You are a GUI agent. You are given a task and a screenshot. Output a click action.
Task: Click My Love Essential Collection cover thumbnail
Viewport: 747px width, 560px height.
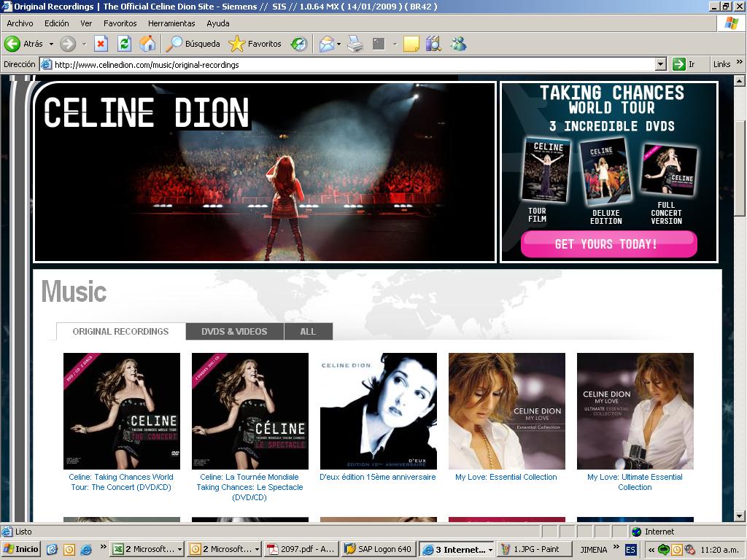[x=507, y=411]
